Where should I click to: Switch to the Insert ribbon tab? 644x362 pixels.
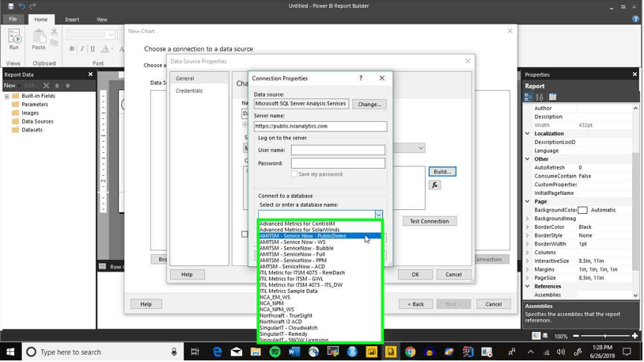72,19
